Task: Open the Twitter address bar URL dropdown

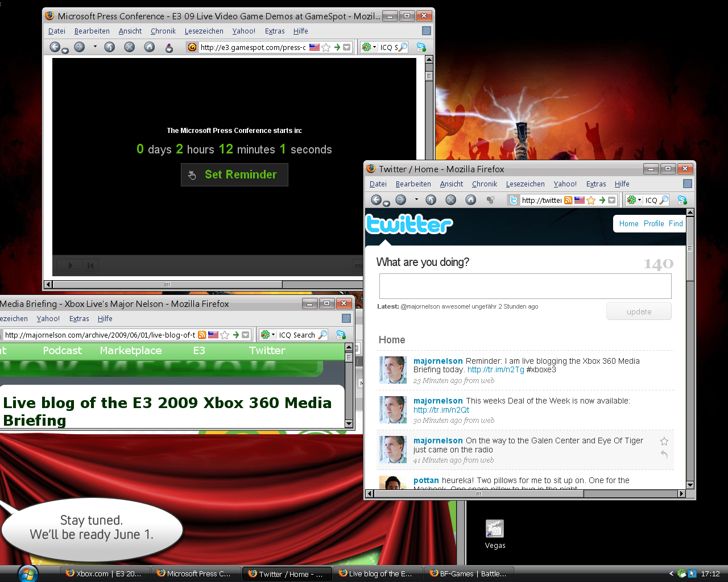Action: (612, 200)
